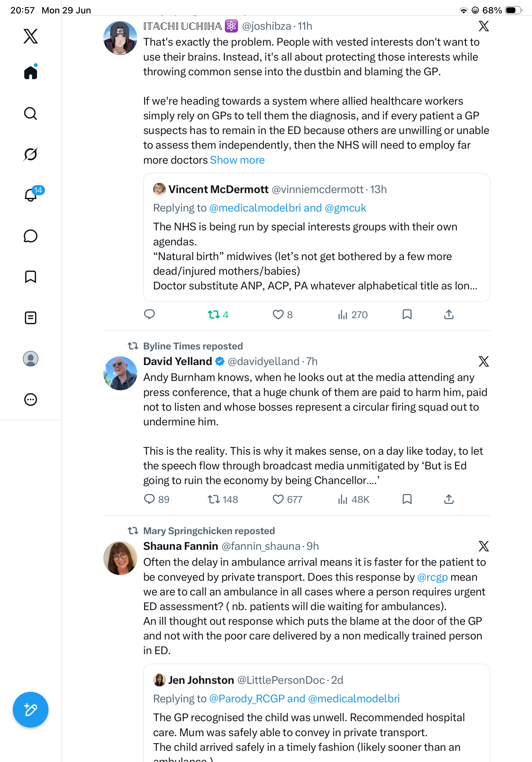Screen dimensions: 532x762
Task: Open the Lists icon in sidebar
Action: tap(31, 317)
